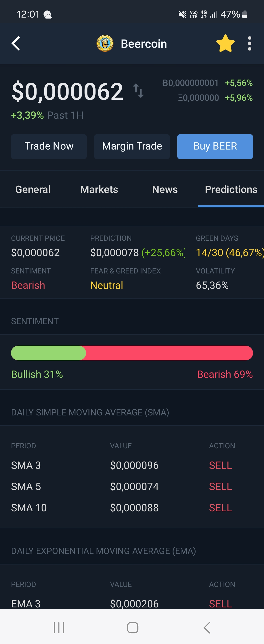Tap the SMA 3 row SELL action
264x644 pixels.
click(220, 465)
